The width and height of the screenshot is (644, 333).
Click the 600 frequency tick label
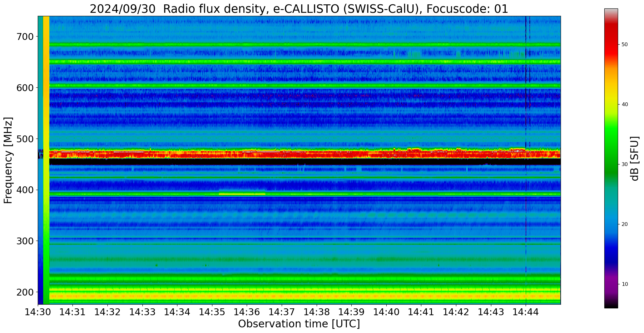pyautogui.click(x=25, y=88)
